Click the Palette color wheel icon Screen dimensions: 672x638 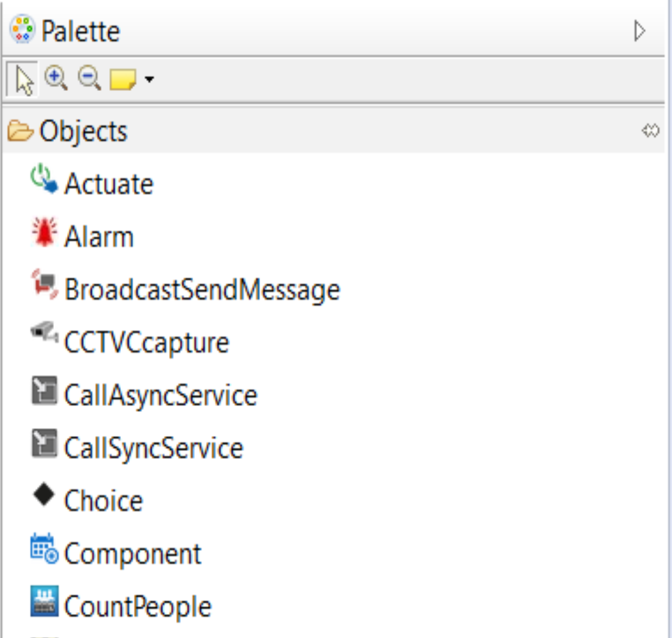(x=22, y=31)
